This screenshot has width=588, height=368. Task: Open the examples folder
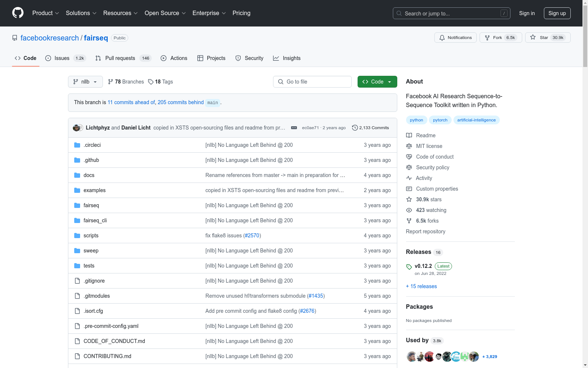coord(94,190)
